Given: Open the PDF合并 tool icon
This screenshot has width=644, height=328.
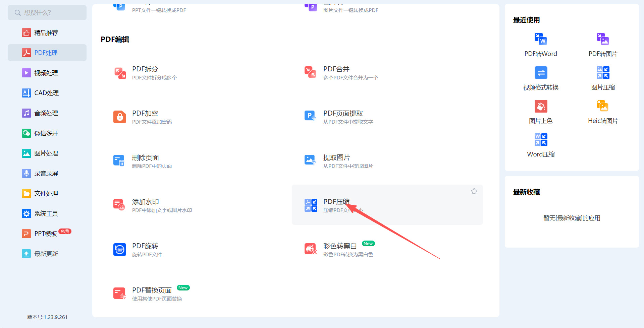Looking at the screenshot, I should coord(310,72).
